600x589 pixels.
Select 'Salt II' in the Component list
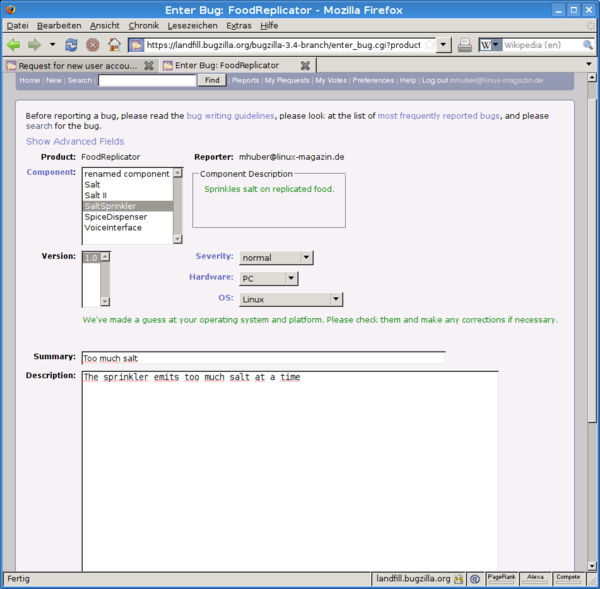click(x=127, y=195)
